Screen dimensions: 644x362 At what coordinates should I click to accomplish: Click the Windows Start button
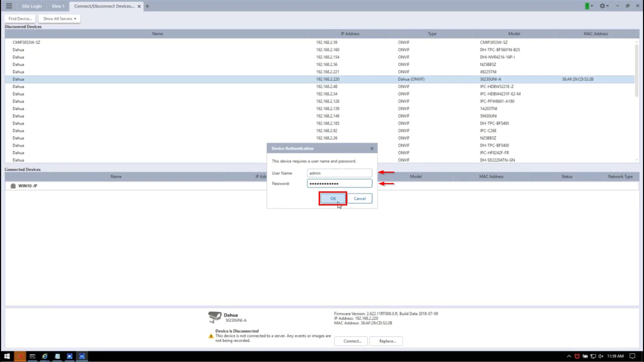(7, 356)
